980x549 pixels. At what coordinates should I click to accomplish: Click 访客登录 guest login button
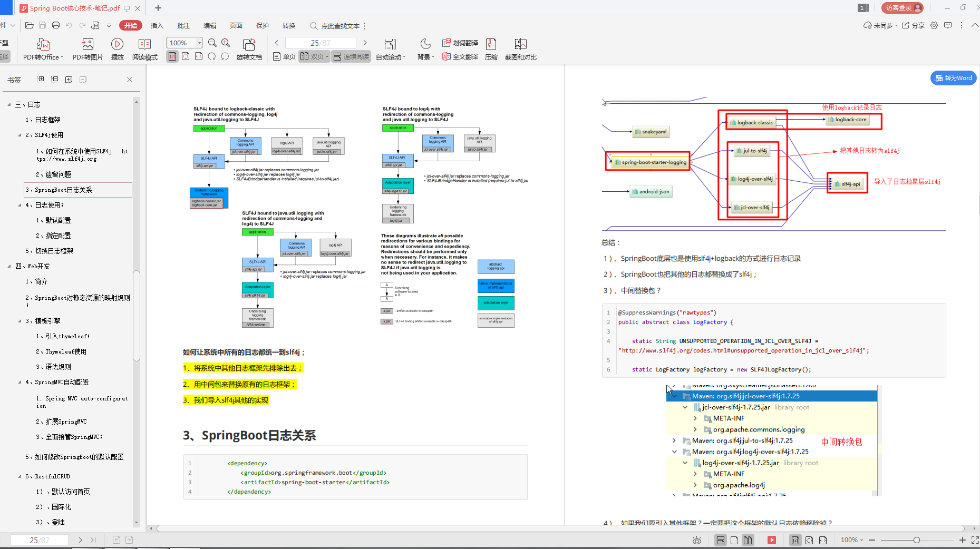point(903,8)
